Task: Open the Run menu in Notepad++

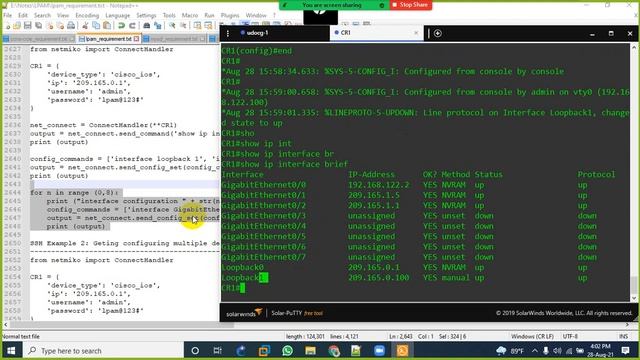Action: tap(209, 16)
